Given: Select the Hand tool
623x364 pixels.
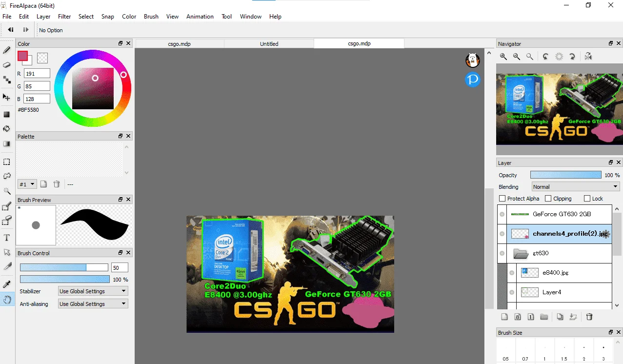Looking at the screenshot, I should (x=7, y=299).
